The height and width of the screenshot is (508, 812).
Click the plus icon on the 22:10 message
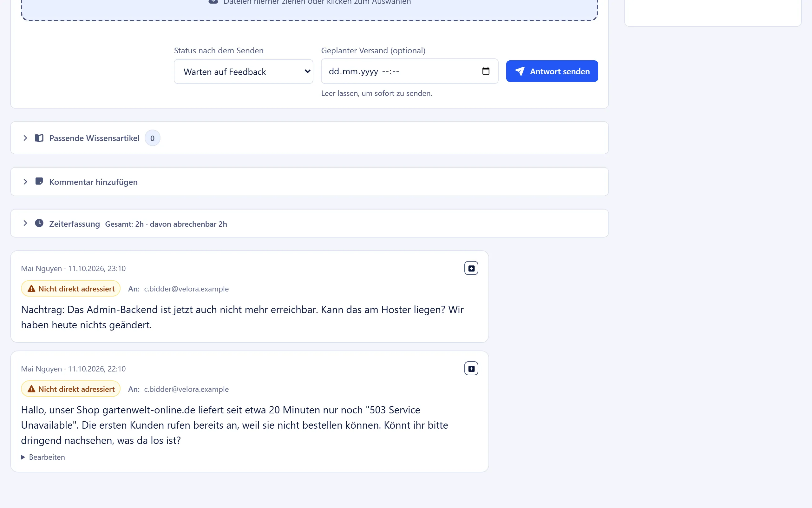tap(471, 369)
